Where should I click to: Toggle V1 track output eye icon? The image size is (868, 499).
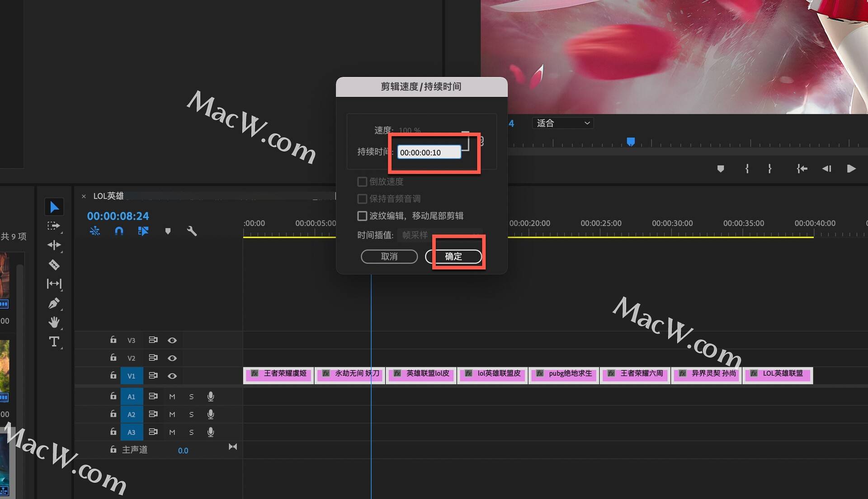point(172,376)
